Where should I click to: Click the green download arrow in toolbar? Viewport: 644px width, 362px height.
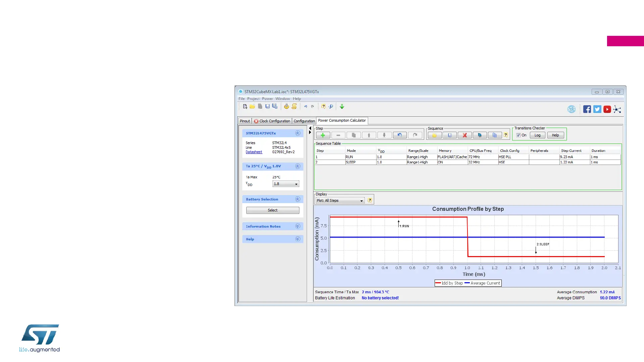click(x=342, y=107)
